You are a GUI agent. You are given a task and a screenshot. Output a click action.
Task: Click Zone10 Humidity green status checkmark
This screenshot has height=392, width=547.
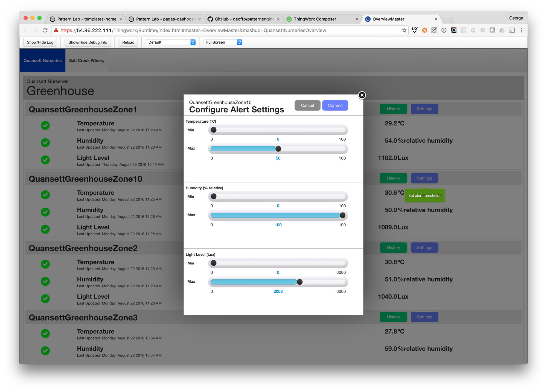click(45, 212)
